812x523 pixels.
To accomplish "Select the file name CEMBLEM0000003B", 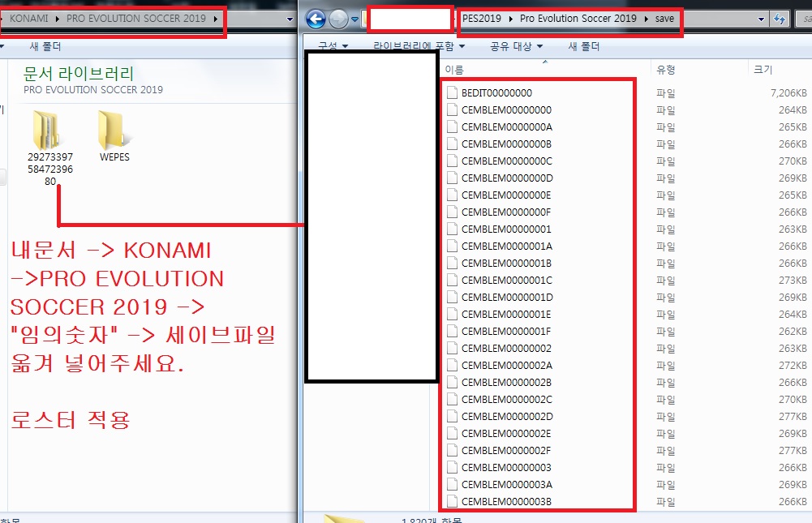I will tap(506, 502).
